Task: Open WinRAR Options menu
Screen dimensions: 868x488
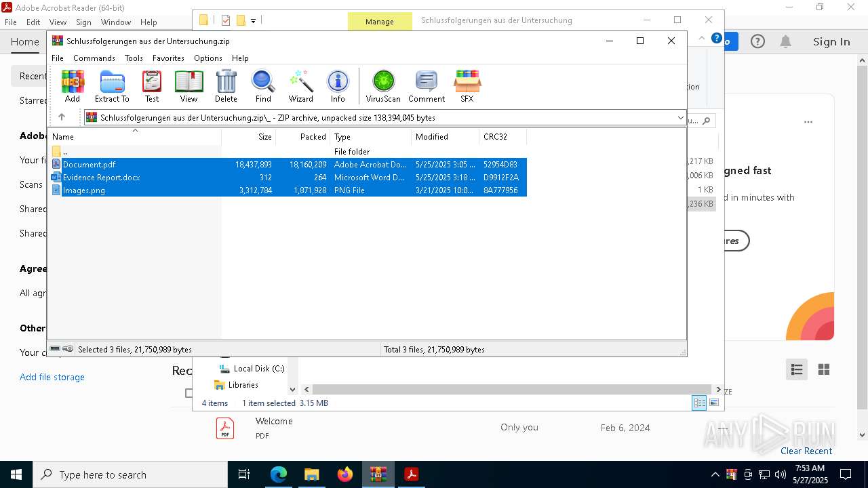Action: [208, 58]
